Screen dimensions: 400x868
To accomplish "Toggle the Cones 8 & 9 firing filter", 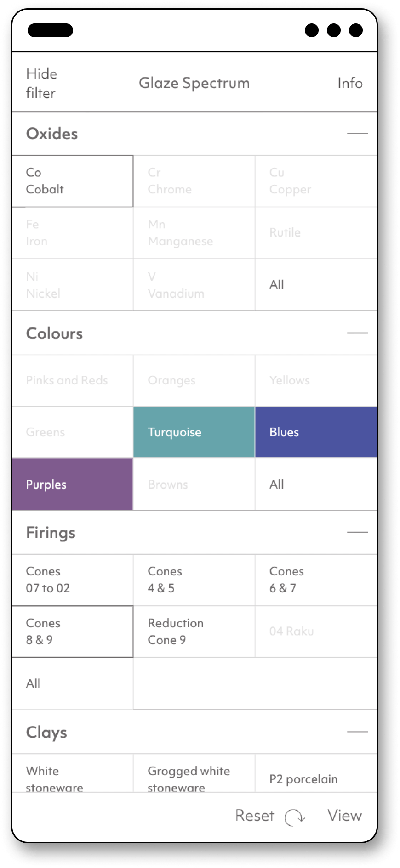I will point(73,631).
